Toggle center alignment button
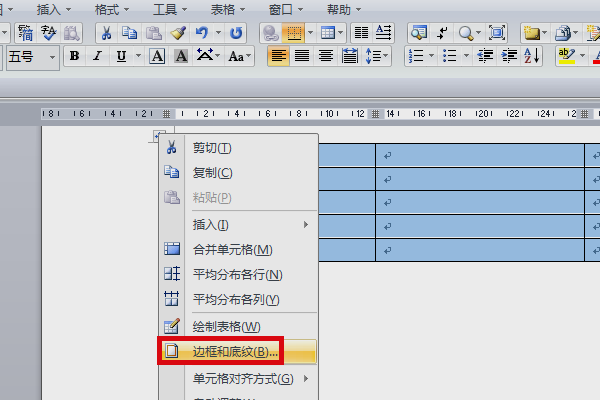 (326, 56)
